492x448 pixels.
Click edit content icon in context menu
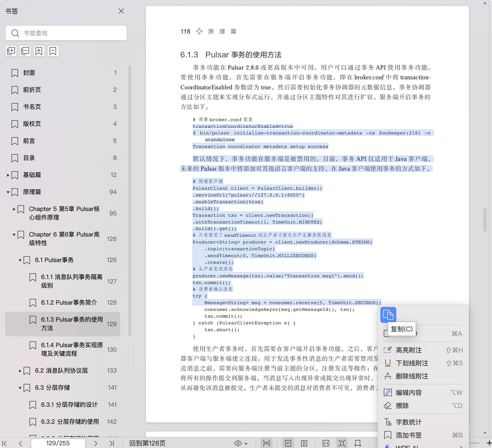tap(388, 392)
